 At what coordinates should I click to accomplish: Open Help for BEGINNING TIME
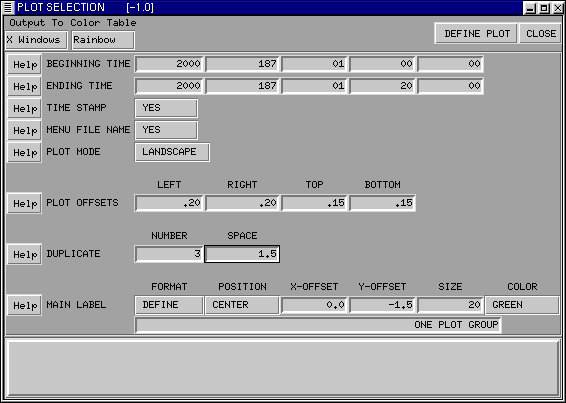coord(25,64)
